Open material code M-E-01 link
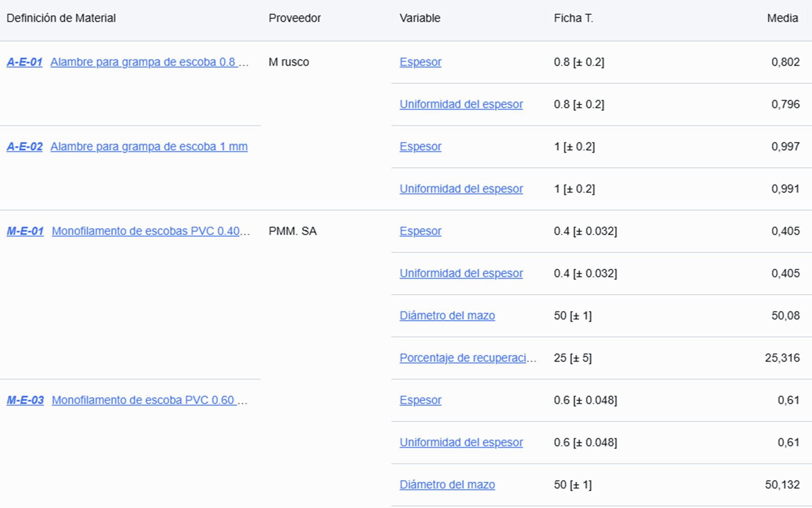 coord(25,231)
